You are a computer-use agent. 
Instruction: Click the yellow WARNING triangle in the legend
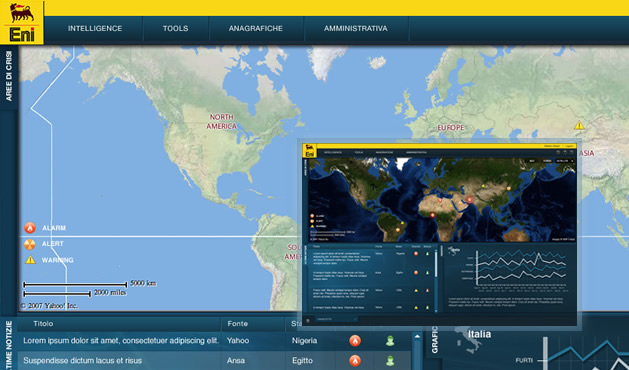(30, 260)
